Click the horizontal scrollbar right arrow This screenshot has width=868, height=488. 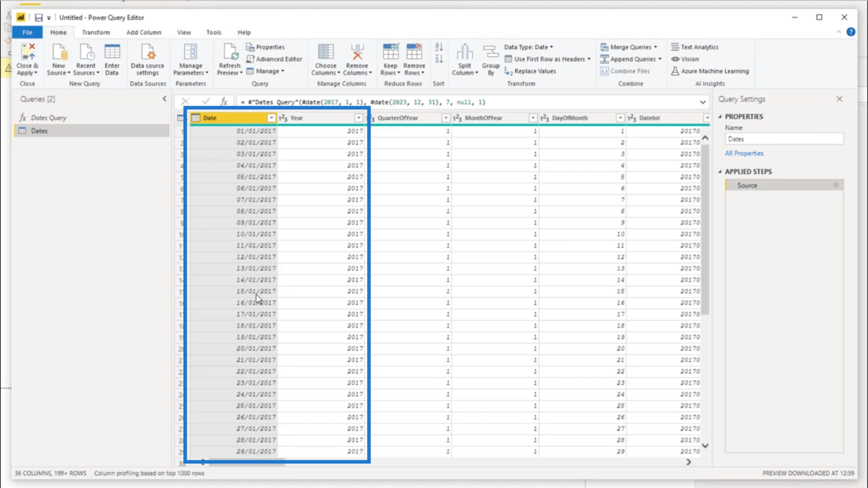688,462
